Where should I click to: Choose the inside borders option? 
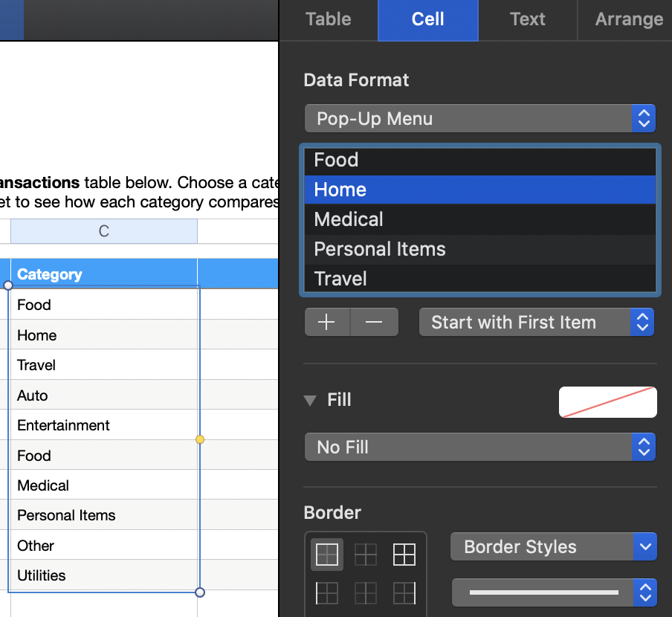tap(366, 555)
